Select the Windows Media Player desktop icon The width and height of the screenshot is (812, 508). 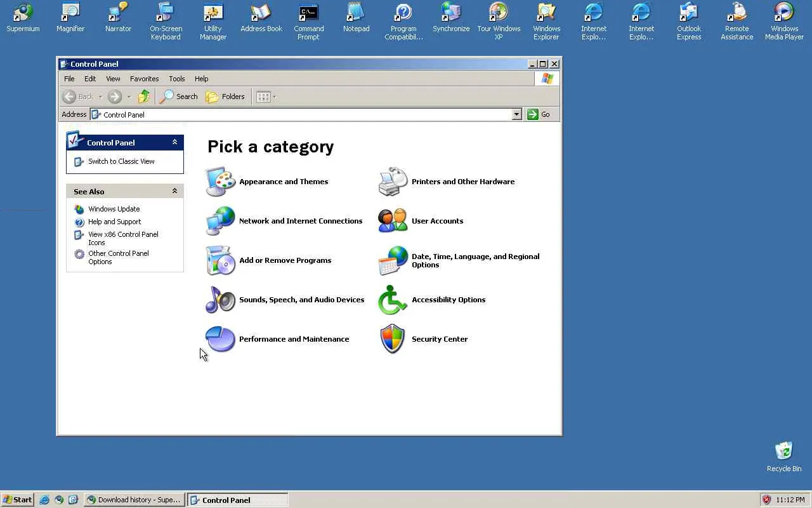click(784, 21)
